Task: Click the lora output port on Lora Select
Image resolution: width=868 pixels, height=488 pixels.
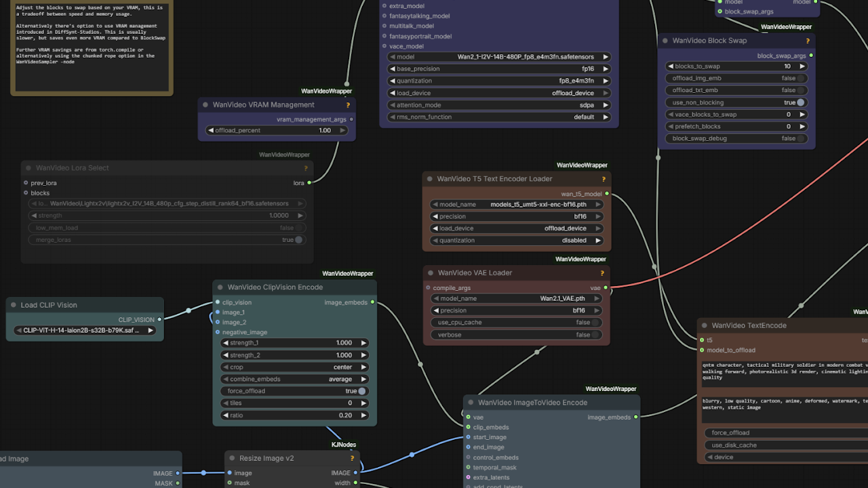Action: [x=309, y=182]
